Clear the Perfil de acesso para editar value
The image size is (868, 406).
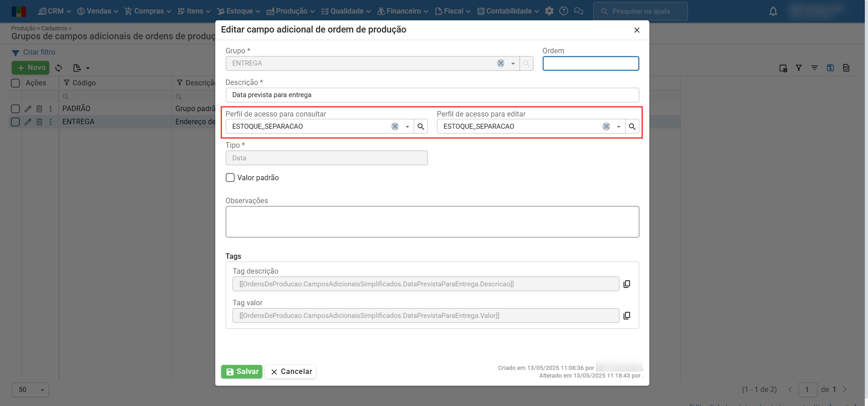click(x=606, y=126)
